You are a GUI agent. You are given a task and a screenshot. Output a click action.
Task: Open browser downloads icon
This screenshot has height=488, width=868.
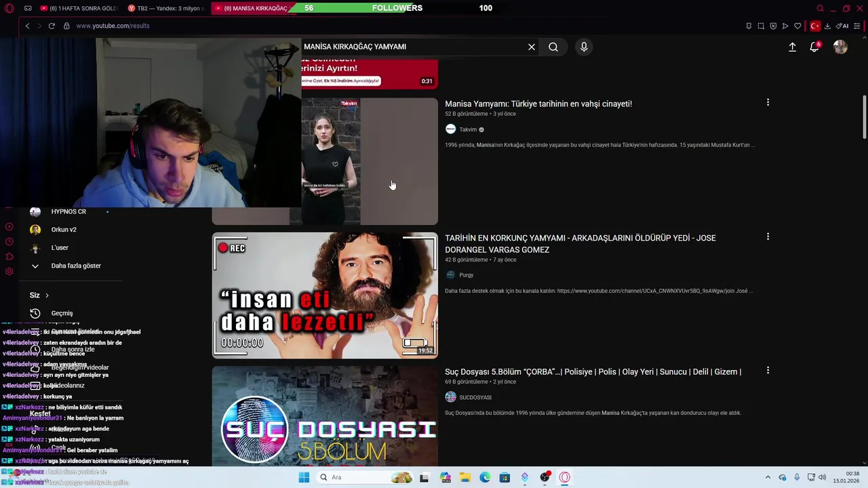pos(827,26)
